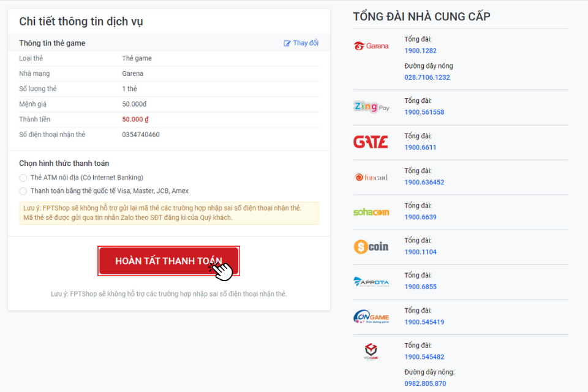Click the sohacoin logo

click(x=371, y=212)
